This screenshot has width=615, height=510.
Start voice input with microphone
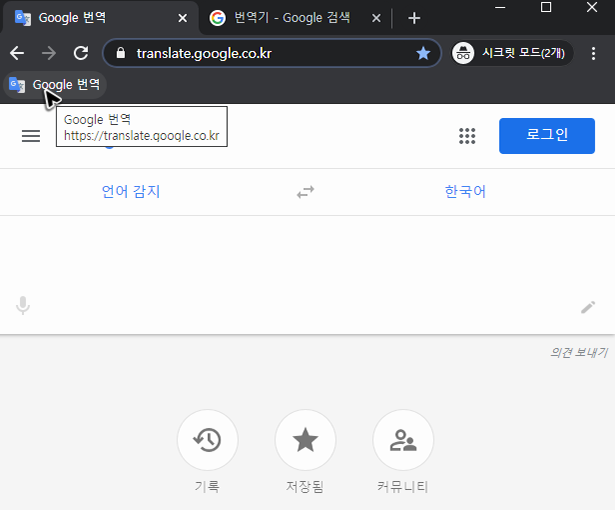pos(23,306)
